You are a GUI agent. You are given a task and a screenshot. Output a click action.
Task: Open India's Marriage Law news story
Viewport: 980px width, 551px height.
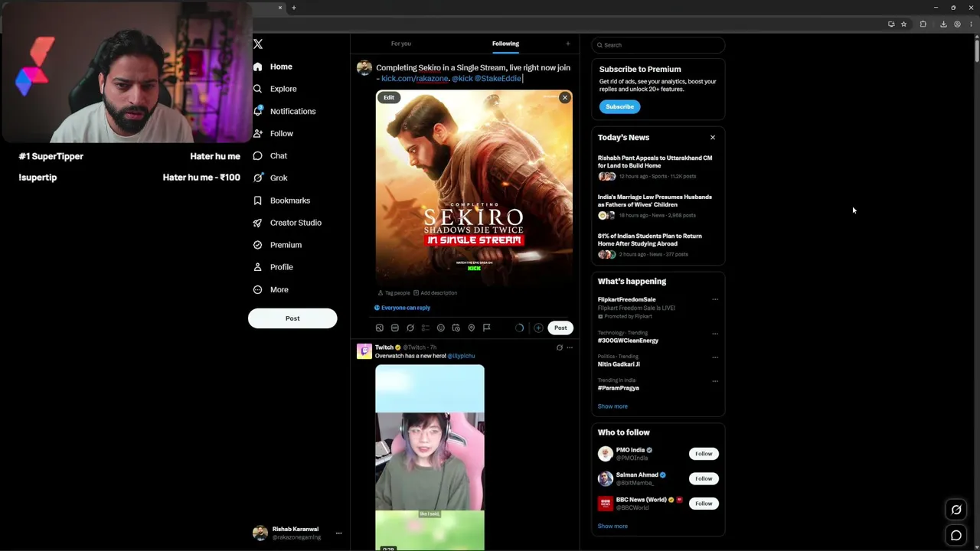coord(655,201)
